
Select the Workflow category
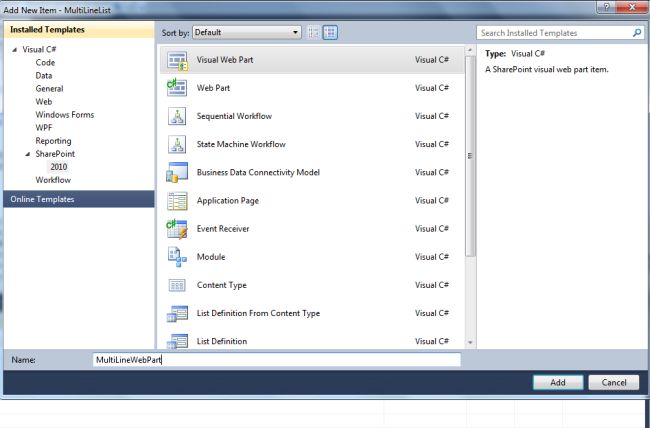[x=53, y=180]
